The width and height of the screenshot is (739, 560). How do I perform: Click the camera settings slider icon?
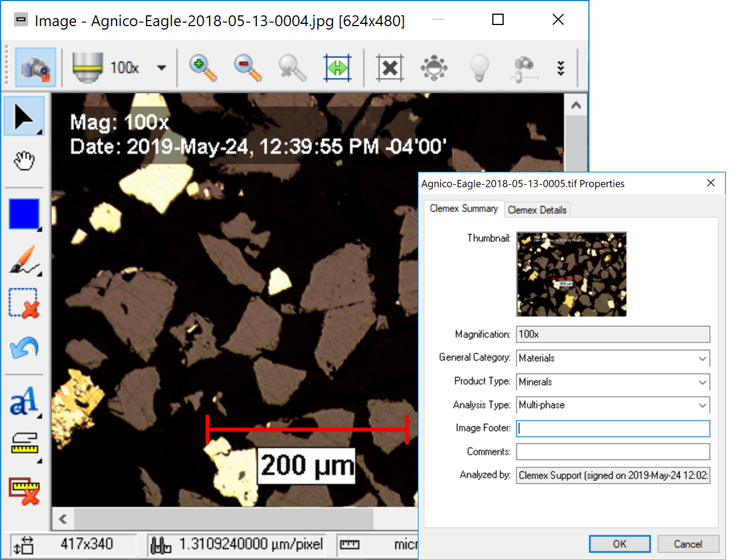524,68
